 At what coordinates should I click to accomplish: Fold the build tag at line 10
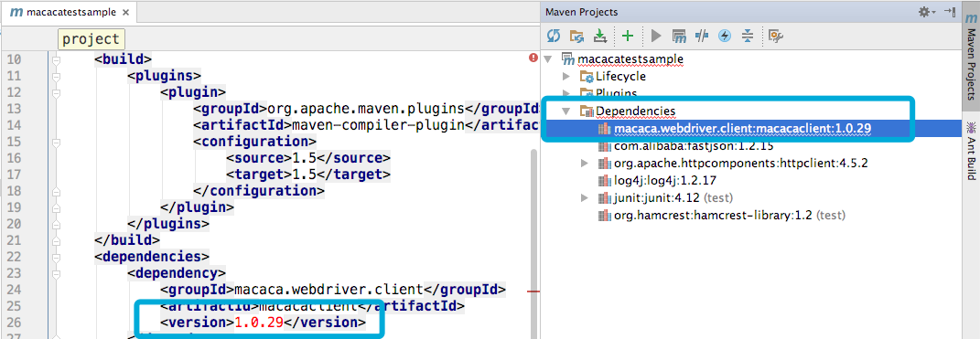point(56,60)
